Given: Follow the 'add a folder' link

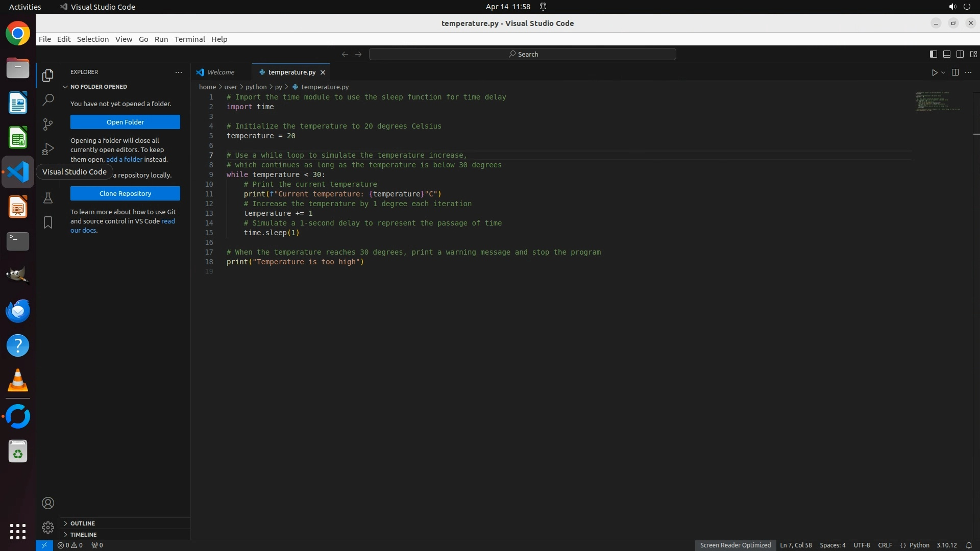Looking at the screenshot, I should click(x=124, y=159).
